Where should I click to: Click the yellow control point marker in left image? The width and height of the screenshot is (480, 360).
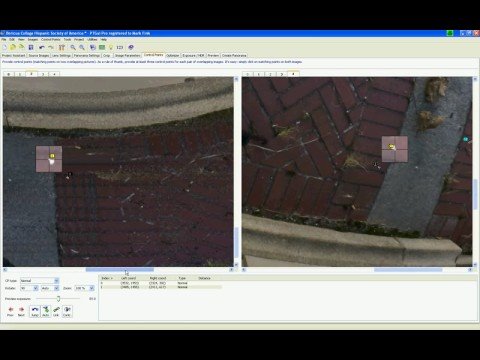(x=52, y=156)
